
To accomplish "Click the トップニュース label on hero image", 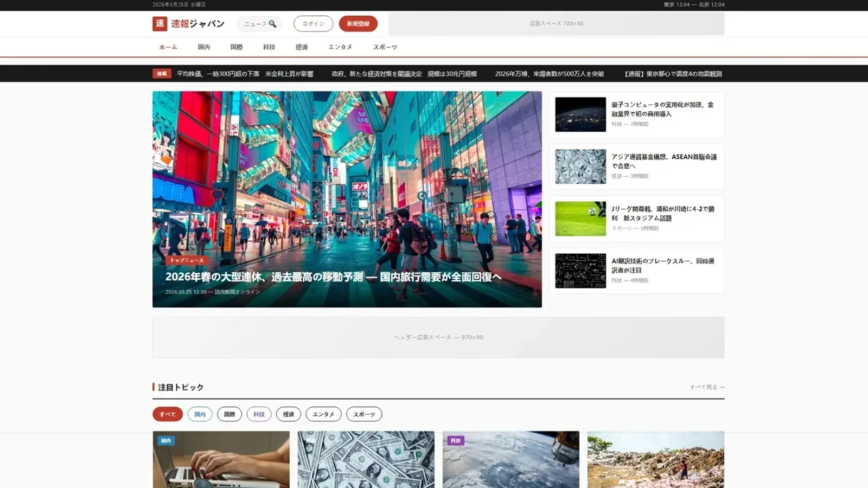I will click(x=187, y=260).
